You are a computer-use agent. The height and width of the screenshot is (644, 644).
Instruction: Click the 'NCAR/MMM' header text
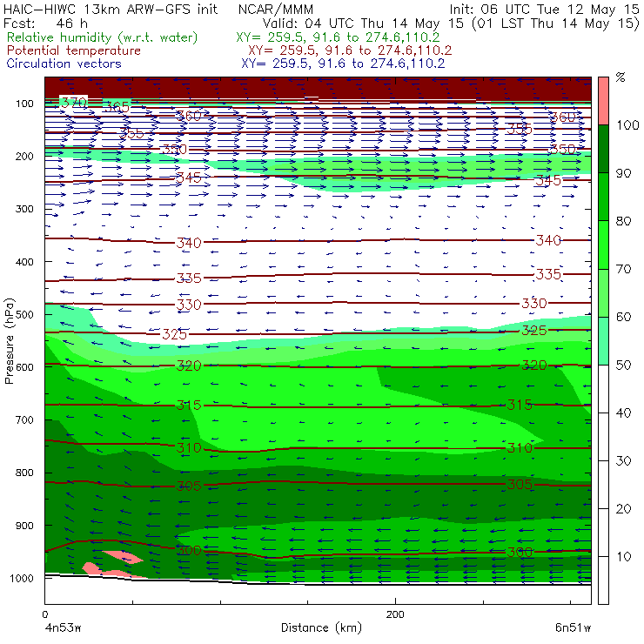pyautogui.click(x=276, y=10)
